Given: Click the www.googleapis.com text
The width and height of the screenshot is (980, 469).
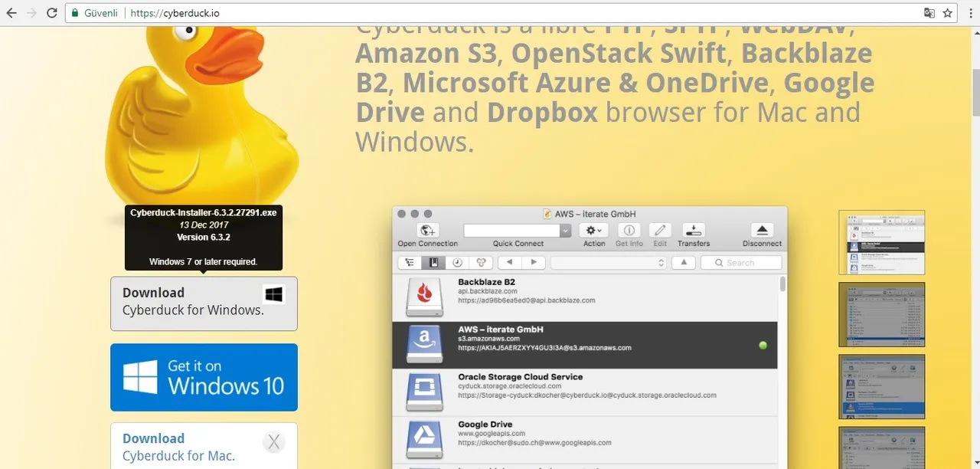Looking at the screenshot, I should coord(491,434).
